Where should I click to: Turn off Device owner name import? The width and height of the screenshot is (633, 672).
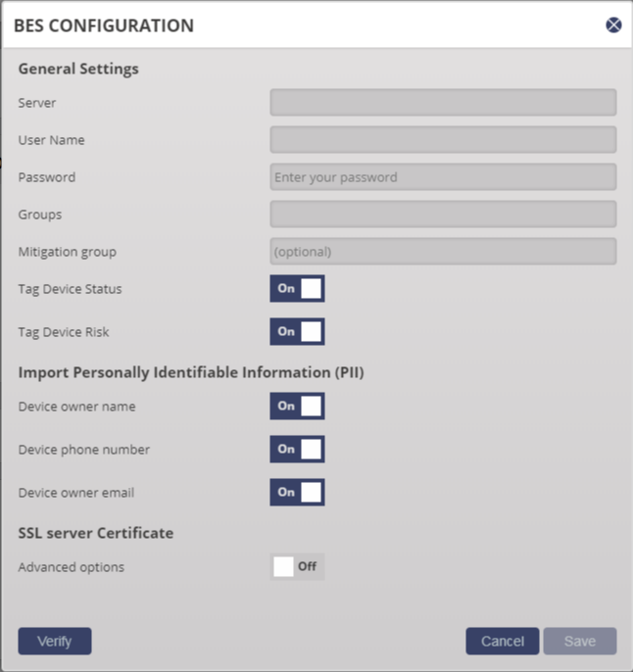point(297,406)
